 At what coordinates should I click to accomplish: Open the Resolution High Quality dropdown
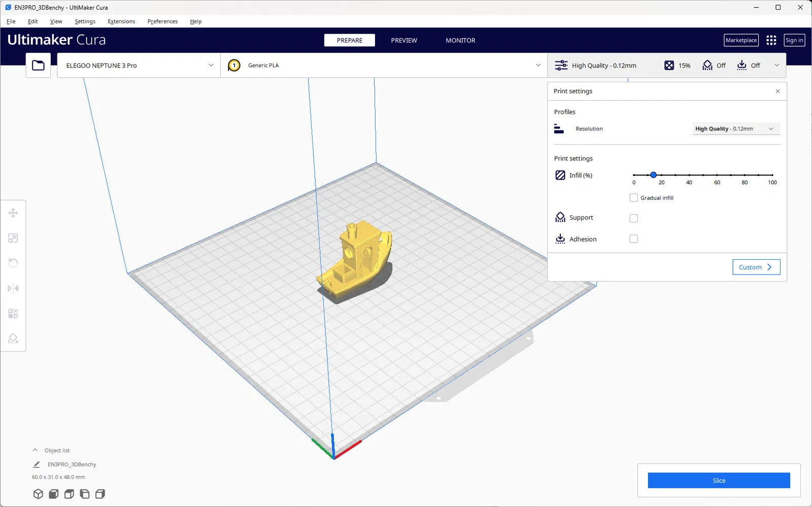(x=736, y=129)
